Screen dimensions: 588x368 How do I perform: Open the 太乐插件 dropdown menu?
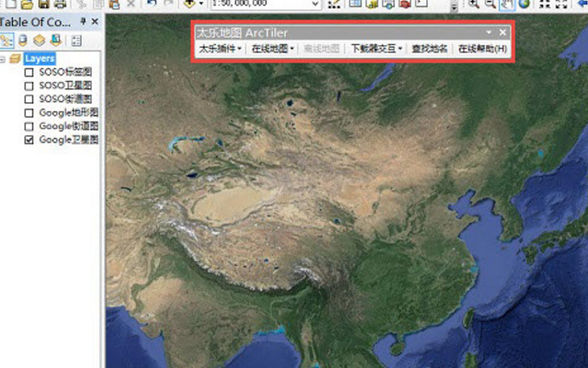click(x=220, y=49)
